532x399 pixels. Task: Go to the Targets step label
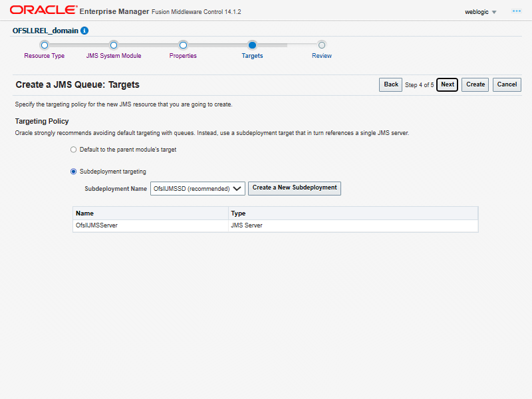tap(252, 56)
